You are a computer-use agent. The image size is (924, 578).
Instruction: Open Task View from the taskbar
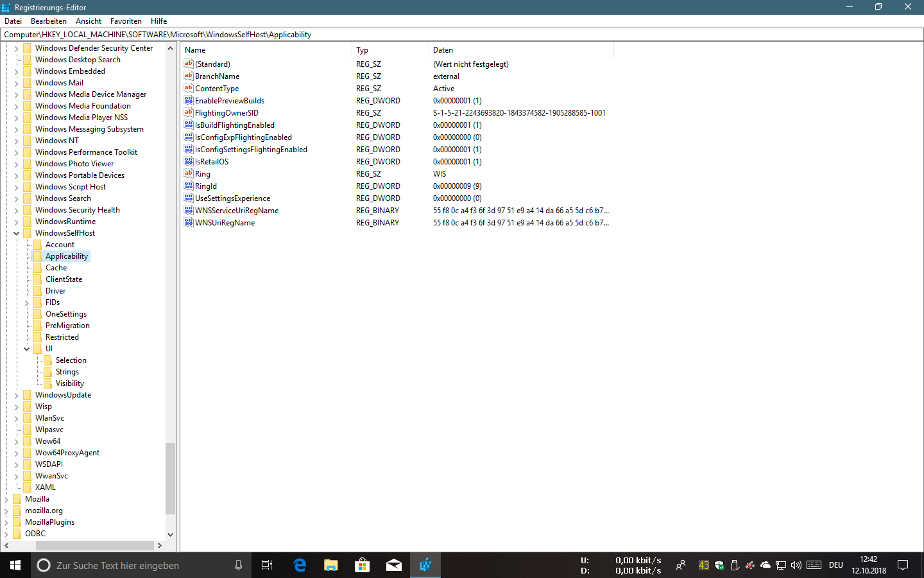point(267,565)
